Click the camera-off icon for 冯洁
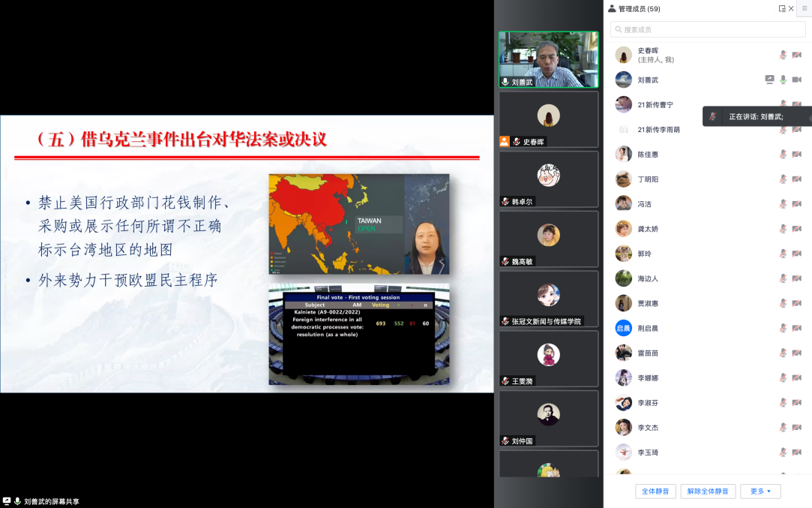 pyautogui.click(x=796, y=203)
